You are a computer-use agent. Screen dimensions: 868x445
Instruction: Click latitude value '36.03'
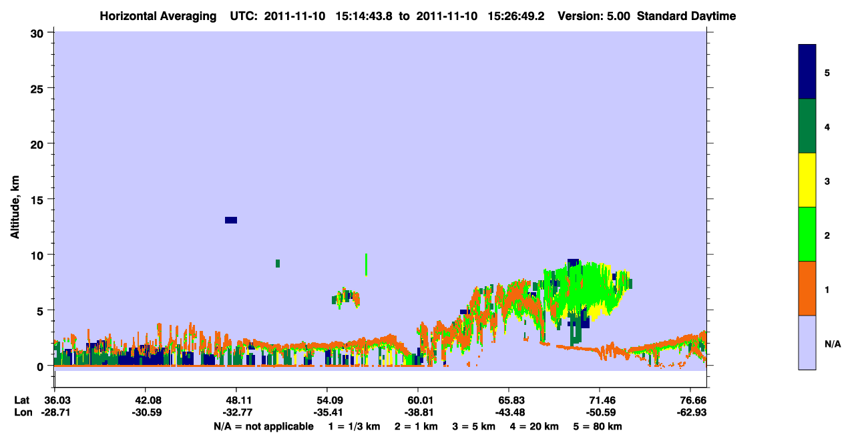click(x=57, y=400)
